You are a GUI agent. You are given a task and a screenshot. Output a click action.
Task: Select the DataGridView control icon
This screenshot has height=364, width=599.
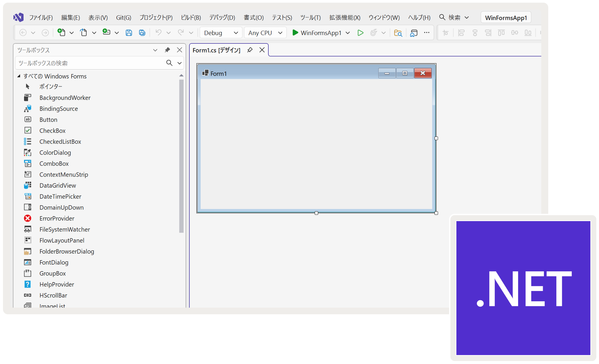[28, 185]
